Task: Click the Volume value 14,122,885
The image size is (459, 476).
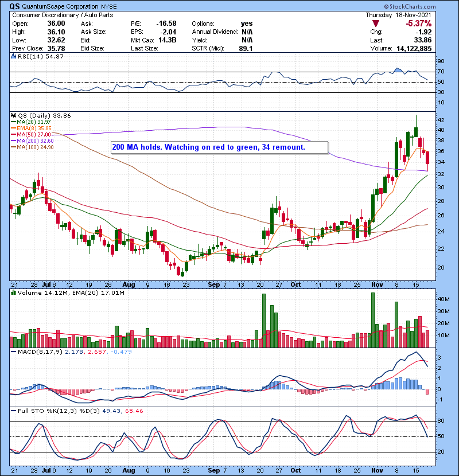Action: [x=414, y=49]
